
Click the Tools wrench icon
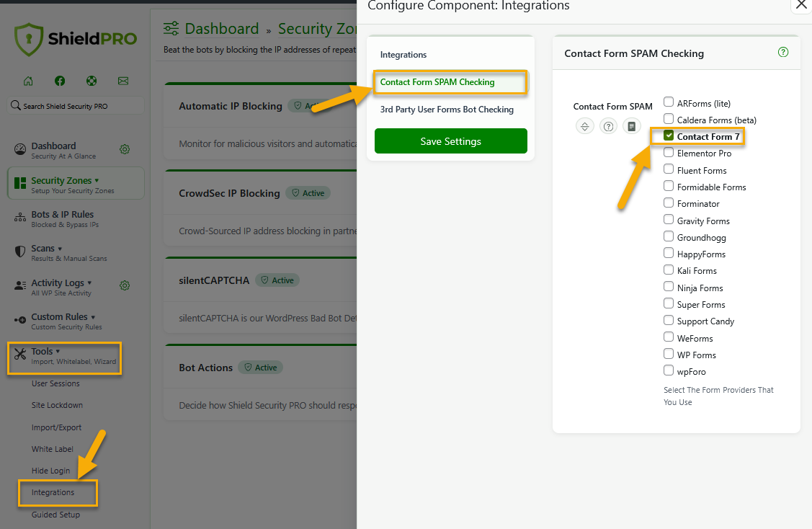point(19,354)
